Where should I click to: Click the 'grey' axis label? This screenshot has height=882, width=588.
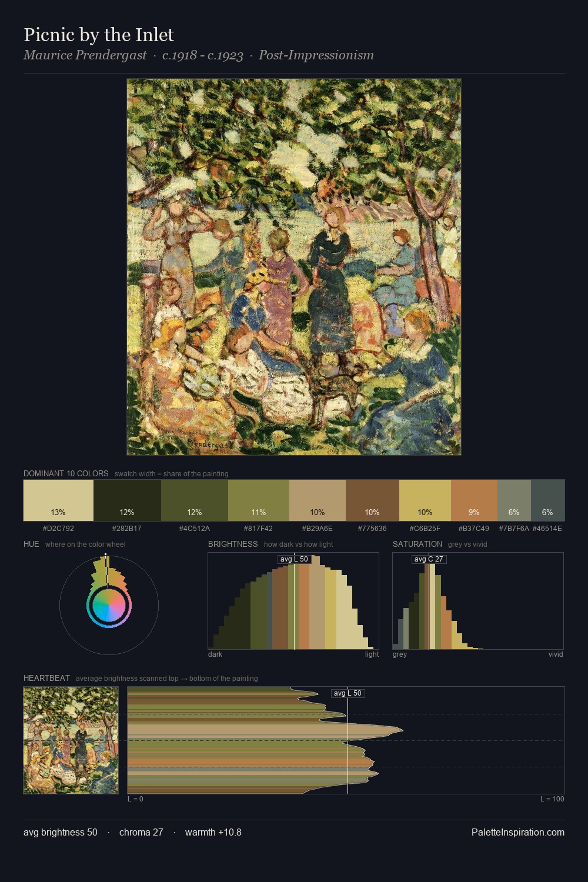[400, 654]
